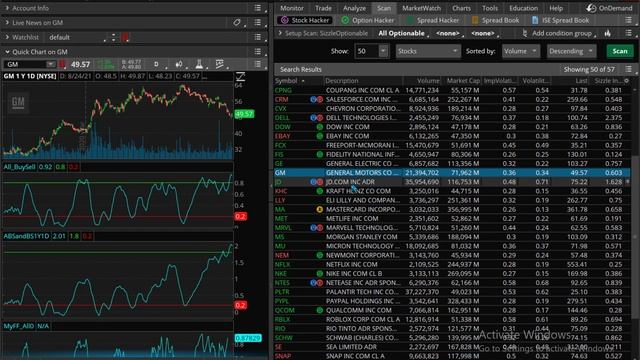
Task: Open the chart aggregation D period selector
Action: coord(156,64)
